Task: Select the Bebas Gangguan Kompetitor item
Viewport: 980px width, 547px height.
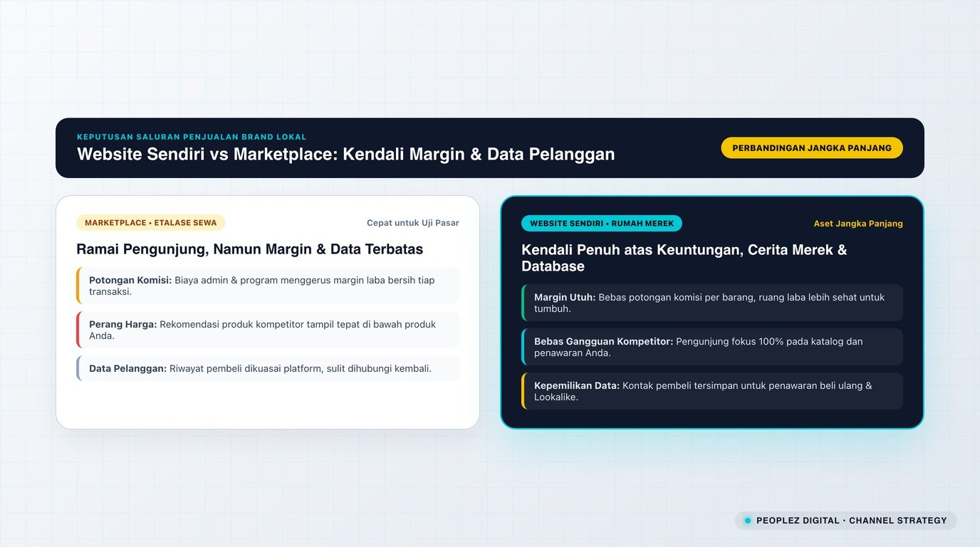Action: point(712,347)
